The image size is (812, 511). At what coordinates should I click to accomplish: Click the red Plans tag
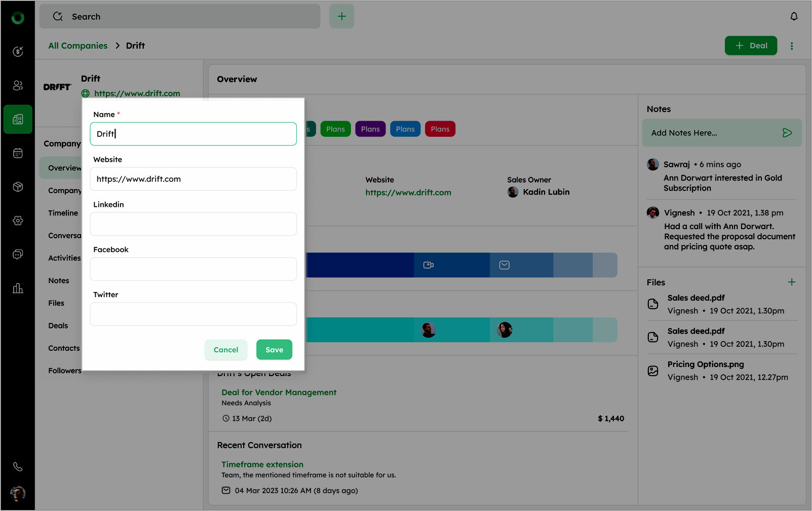click(x=440, y=129)
